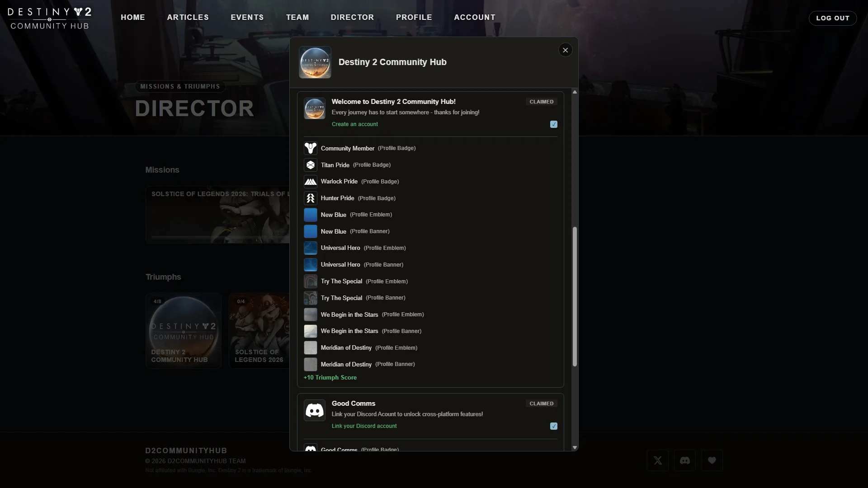Click the Good Comms triumph title

pyautogui.click(x=354, y=404)
